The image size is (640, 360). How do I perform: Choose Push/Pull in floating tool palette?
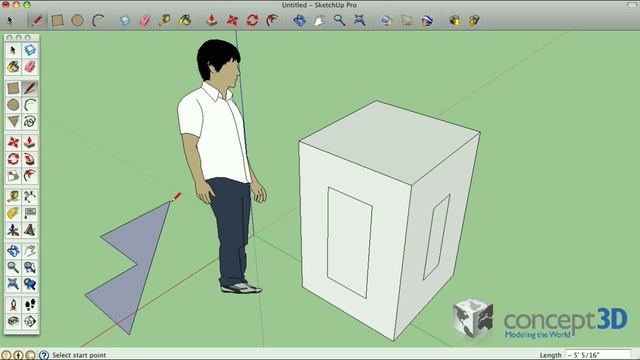click(x=30, y=142)
